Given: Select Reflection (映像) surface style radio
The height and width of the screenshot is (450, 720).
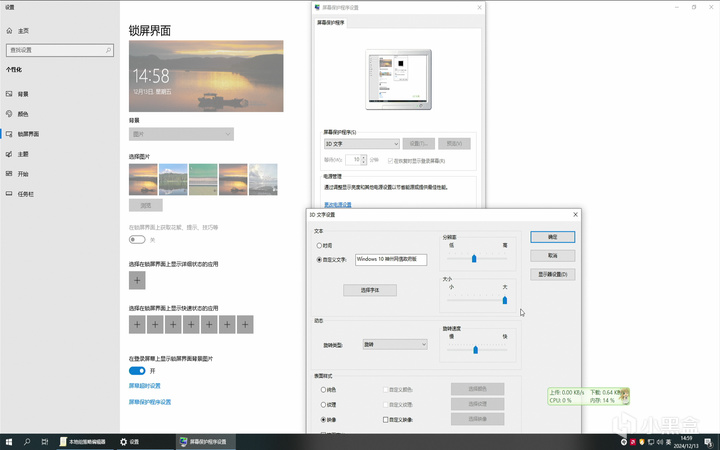Looking at the screenshot, I should click(x=323, y=420).
